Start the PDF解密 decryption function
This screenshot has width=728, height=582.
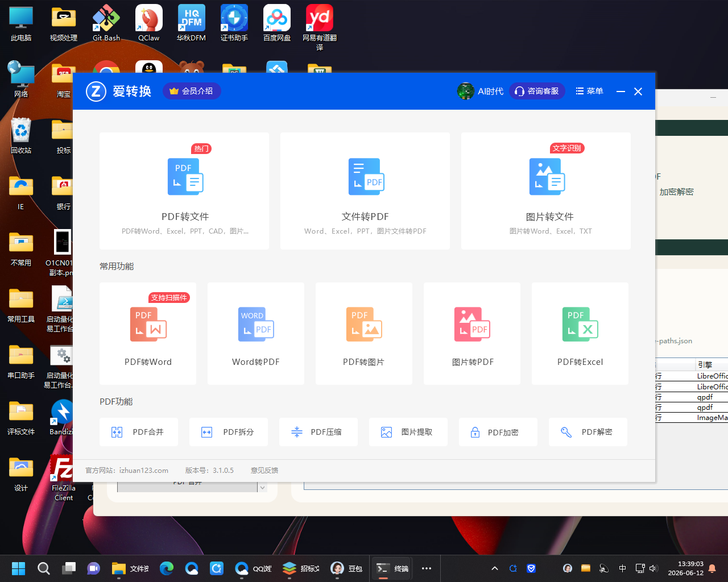[x=588, y=432]
